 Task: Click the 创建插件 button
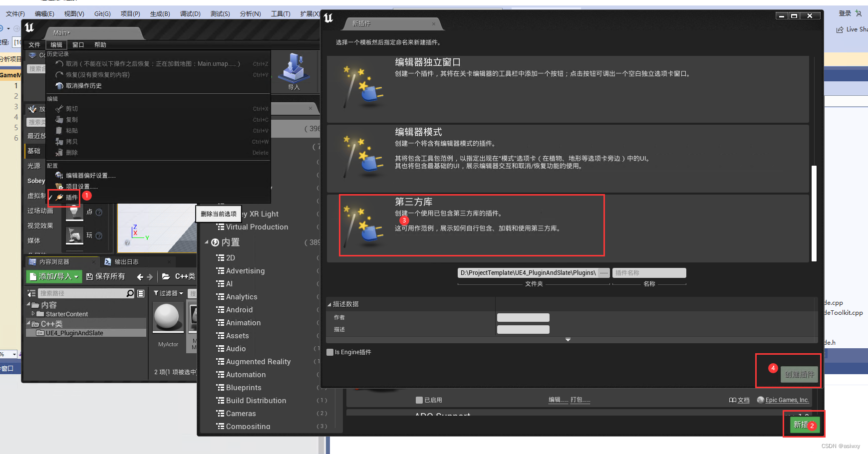(x=799, y=374)
